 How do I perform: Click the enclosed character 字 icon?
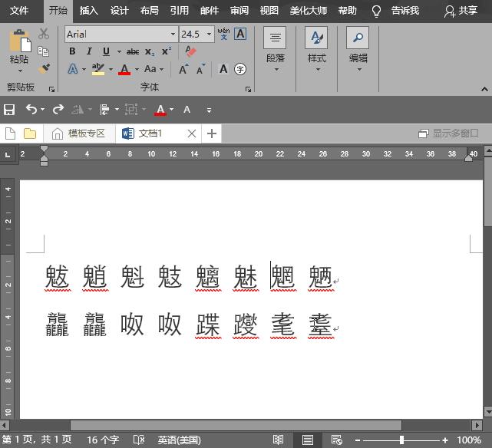240,69
